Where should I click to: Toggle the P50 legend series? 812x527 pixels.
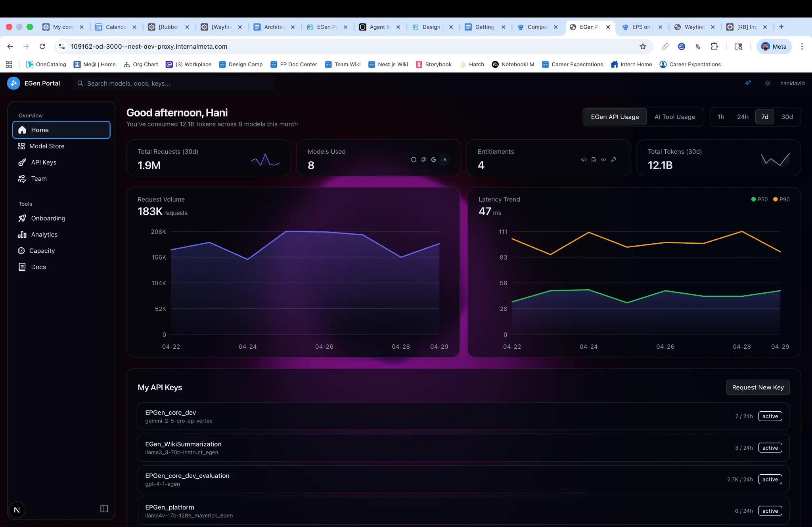tap(759, 199)
